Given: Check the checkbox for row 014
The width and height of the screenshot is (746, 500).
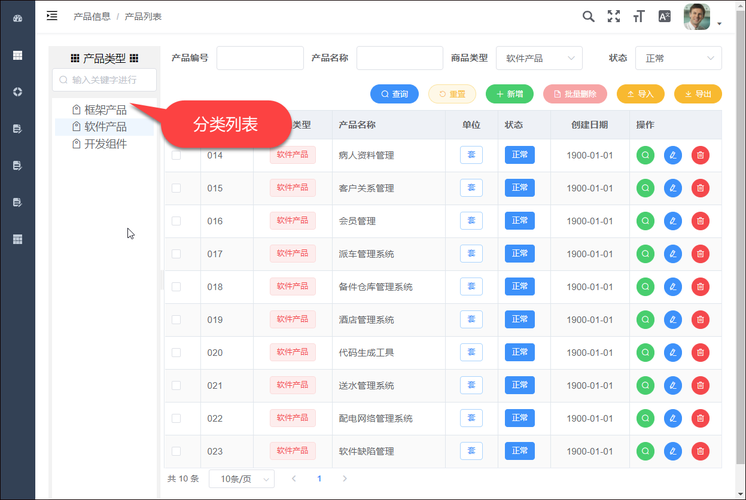Looking at the screenshot, I should [x=176, y=155].
